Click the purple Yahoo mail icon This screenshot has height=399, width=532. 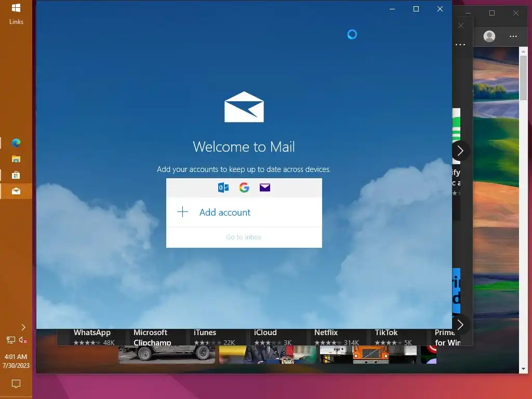(265, 187)
